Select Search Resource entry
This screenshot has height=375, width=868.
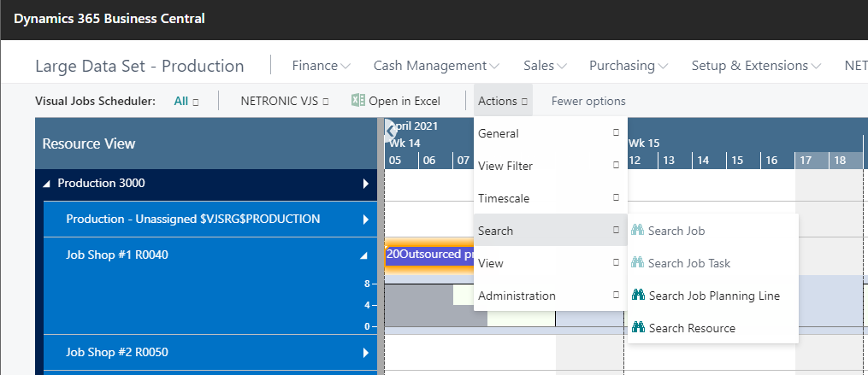pyautogui.click(x=713, y=328)
